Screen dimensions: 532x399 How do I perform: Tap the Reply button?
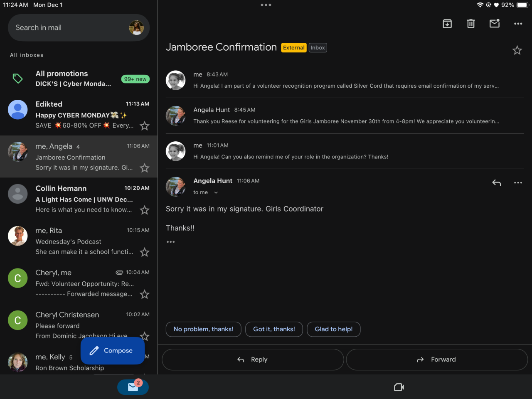pos(253,360)
